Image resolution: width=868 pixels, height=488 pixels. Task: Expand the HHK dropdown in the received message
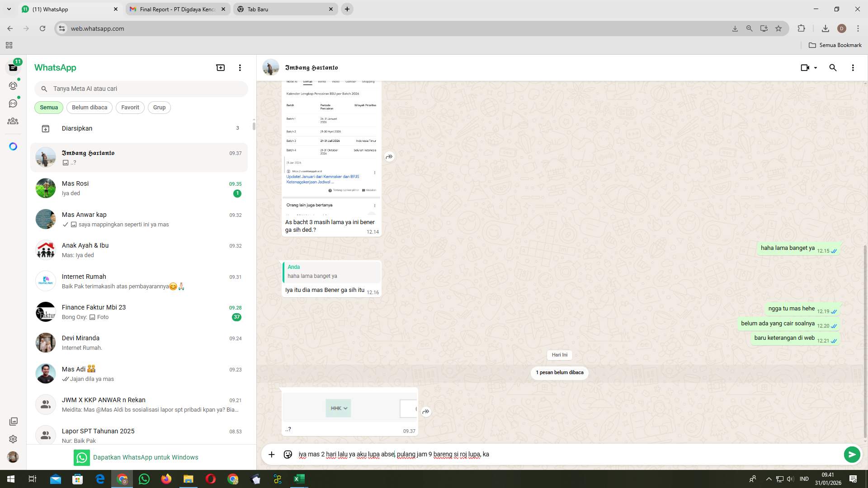pyautogui.click(x=345, y=408)
